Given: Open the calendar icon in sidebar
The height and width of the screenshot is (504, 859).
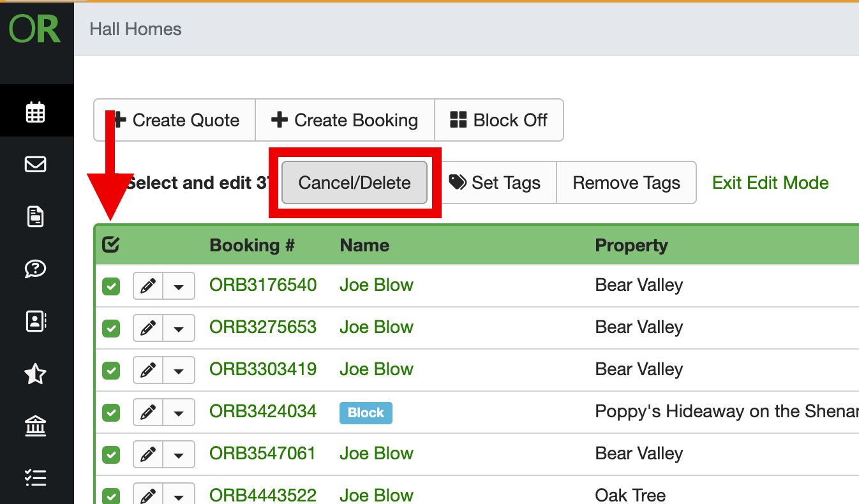Looking at the screenshot, I should [x=36, y=112].
